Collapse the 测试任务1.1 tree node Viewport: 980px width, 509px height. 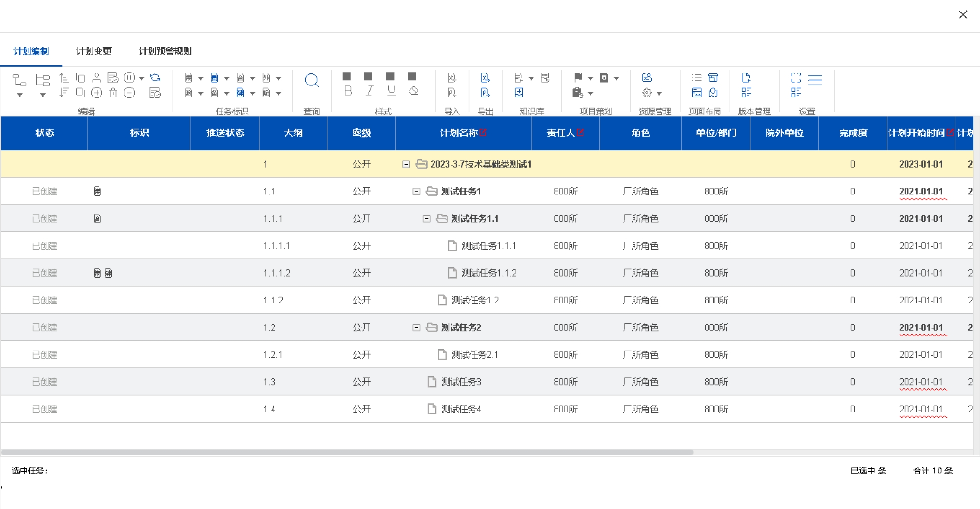click(x=426, y=219)
